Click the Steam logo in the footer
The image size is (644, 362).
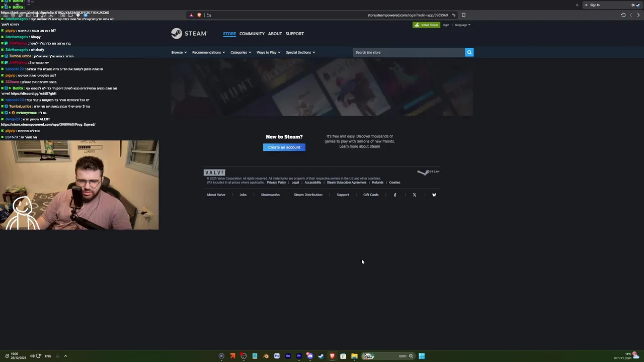(x=429, y=172)
